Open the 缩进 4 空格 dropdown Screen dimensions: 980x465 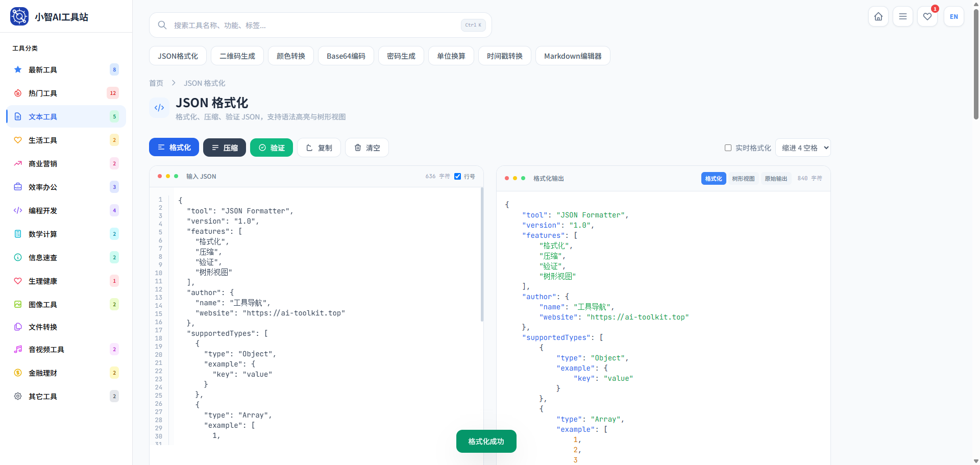click(803, 148)
